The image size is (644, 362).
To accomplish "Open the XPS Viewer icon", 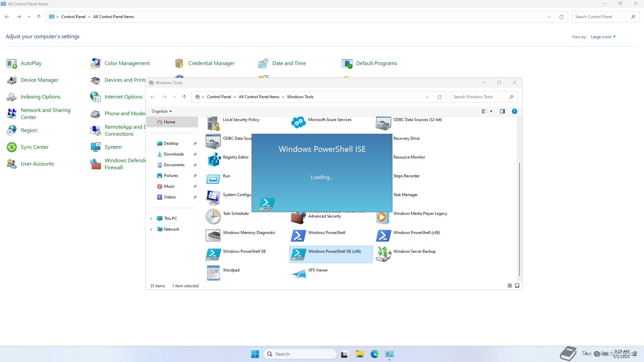I will (298, 274).
